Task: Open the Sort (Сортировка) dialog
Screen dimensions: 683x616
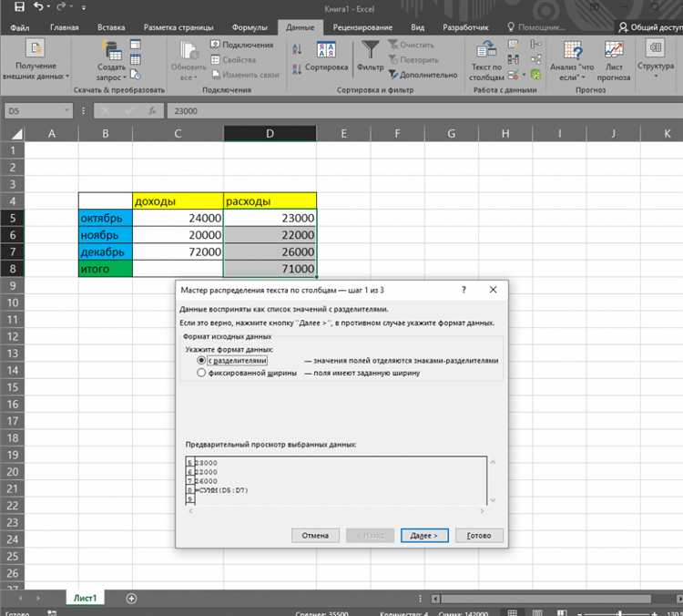Action: 326,56
